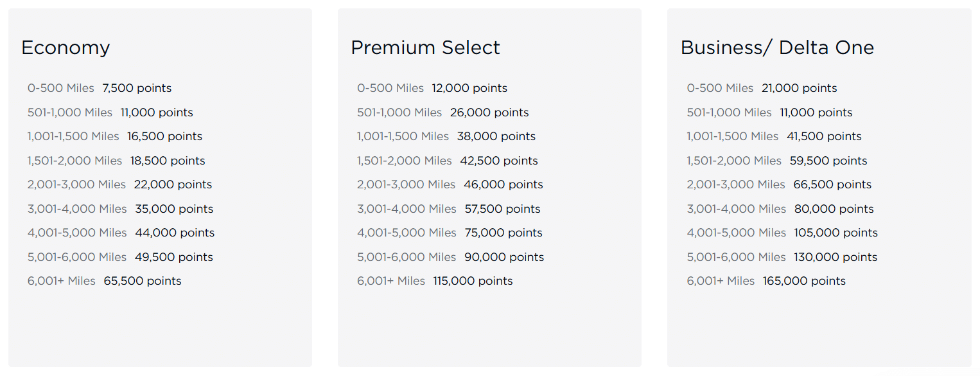The image size is (980, 376).
Task: Click Economy's 3,001-4,000 Miles label
Action: (77, 209)
